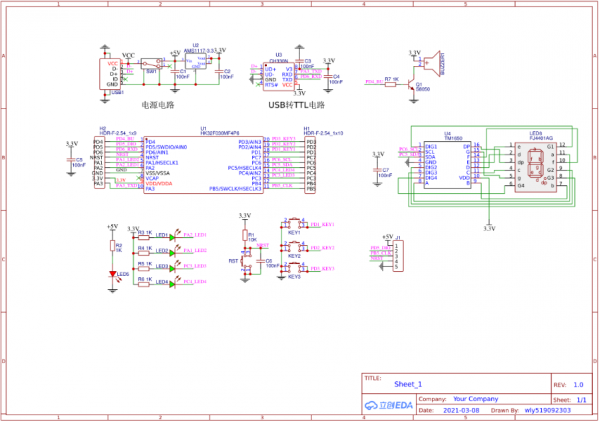Select the J1 five-pin header connector
600x422 pixels.
pyautogui.click(x=397, y=254)
